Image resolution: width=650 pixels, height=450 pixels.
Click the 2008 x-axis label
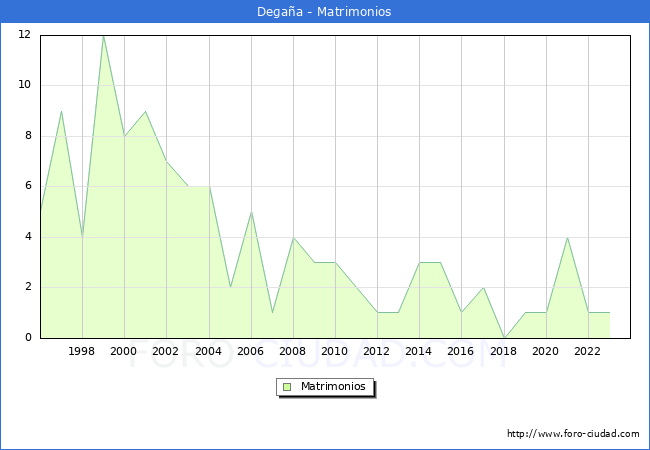293,352
